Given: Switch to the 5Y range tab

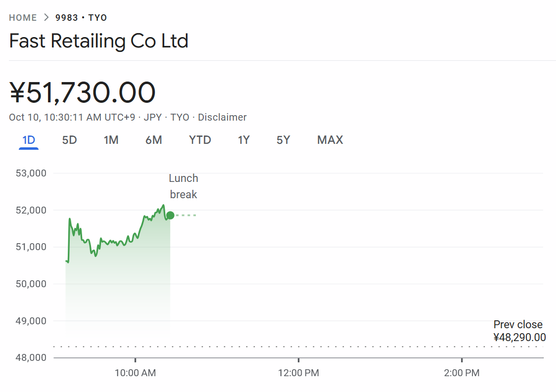Looking at the screenshot, I should pyautogui.click(x=283, y=140).
